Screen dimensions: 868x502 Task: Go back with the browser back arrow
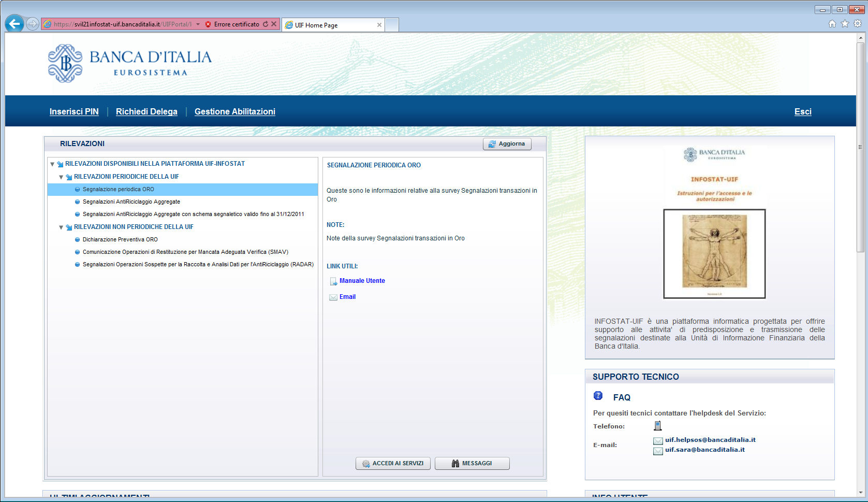[x=14, y=23]
